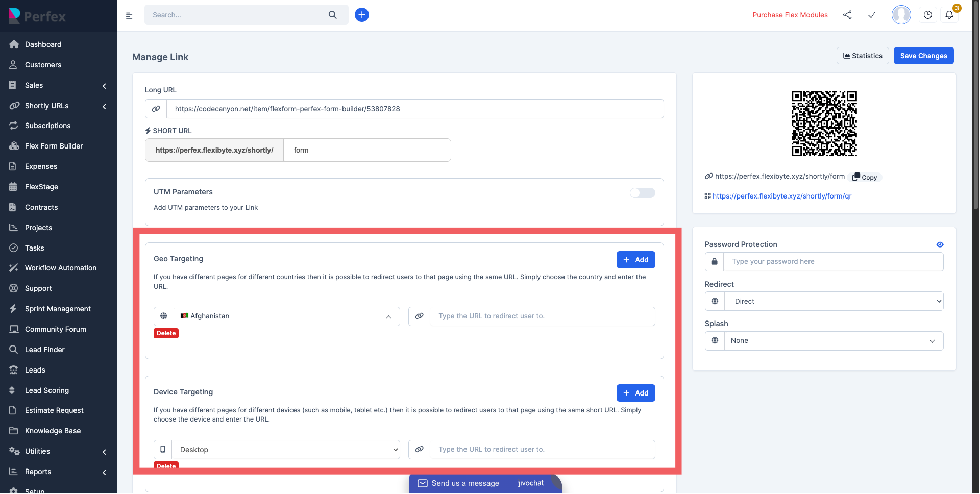The width and height of the screenshot is (980, 494).
Task: Collapse the sidebar menu toggle icon
Action: point(129,15)
